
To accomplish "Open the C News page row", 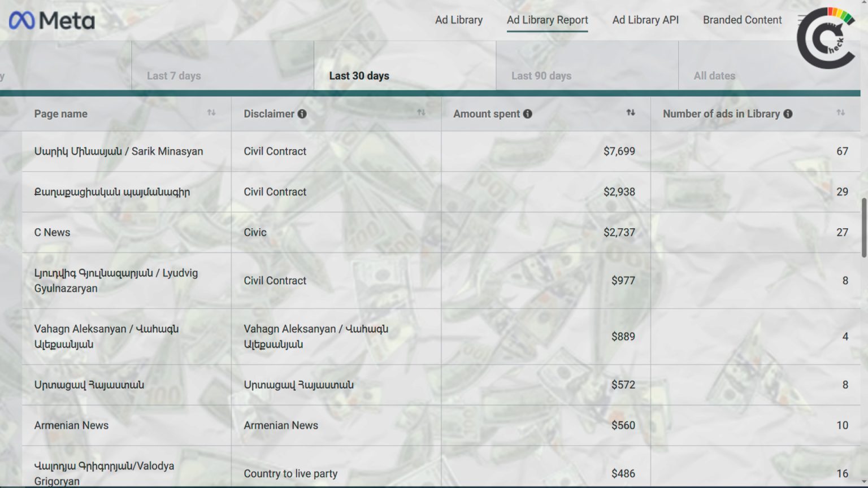I will click(52, 232).
